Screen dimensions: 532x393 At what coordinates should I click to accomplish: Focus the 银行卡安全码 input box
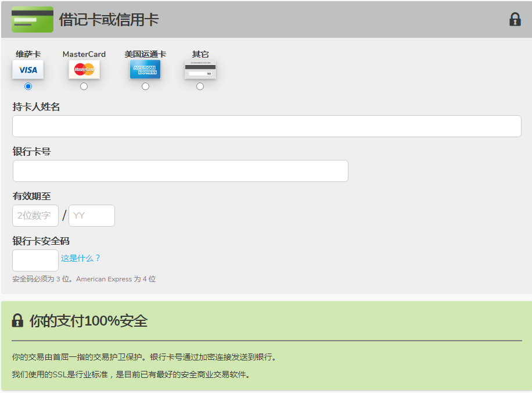coord(35,260)
